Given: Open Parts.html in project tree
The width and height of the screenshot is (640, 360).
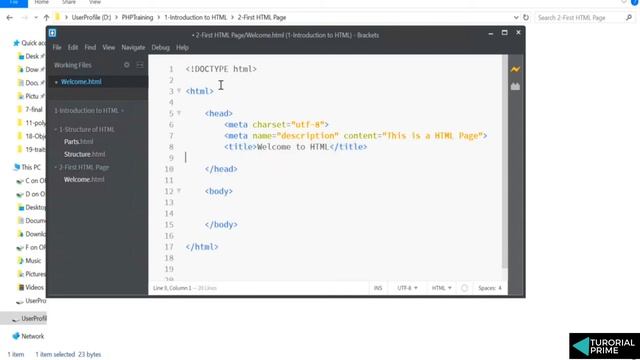Looking at the screenshot, I should coord(78,142).
